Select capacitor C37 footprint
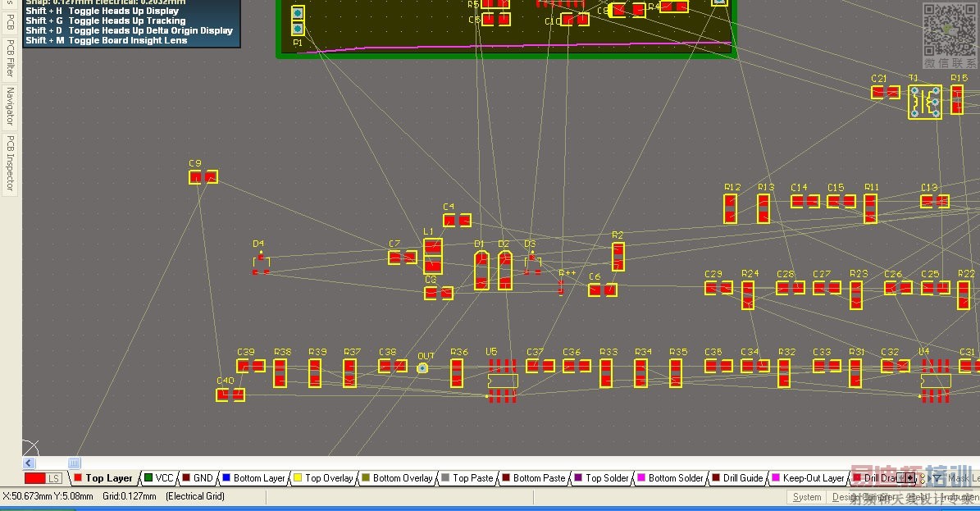Viewport: 980px width, 511px height. [540, 366]
